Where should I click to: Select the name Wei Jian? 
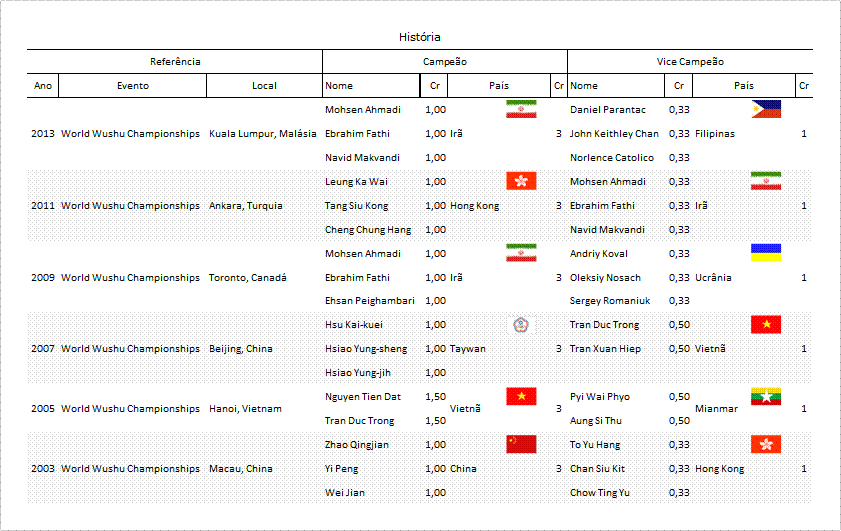pos(345,492)
